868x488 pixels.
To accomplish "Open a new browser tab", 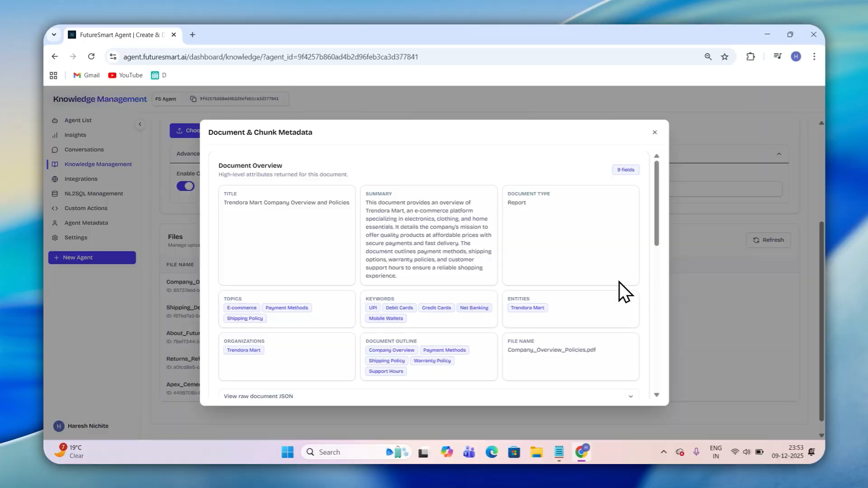I will [x=192, y=35].
